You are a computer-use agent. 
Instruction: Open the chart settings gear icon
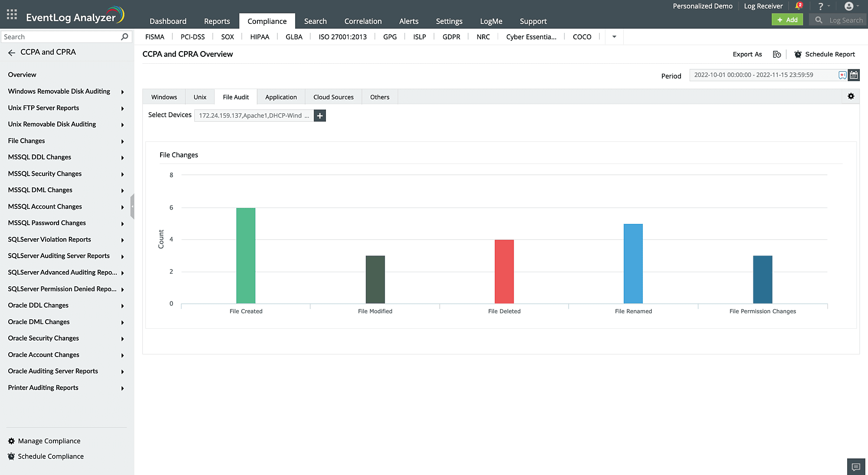851,96
